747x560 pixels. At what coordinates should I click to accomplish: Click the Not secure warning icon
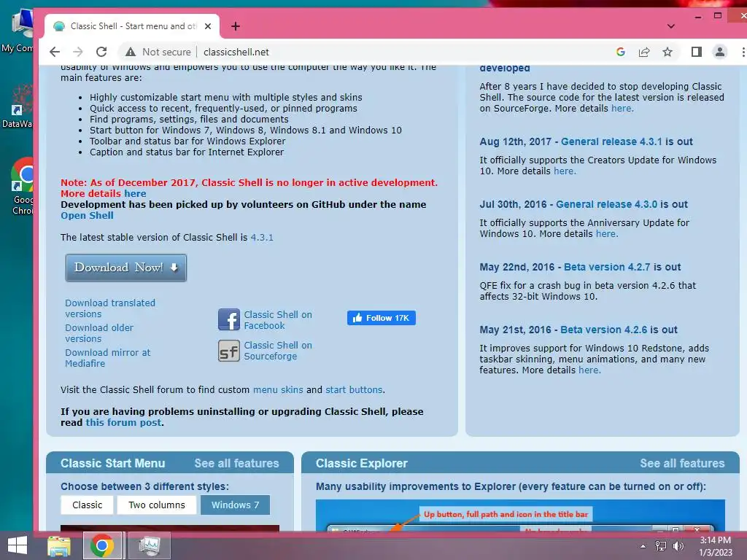coord(130,52)
